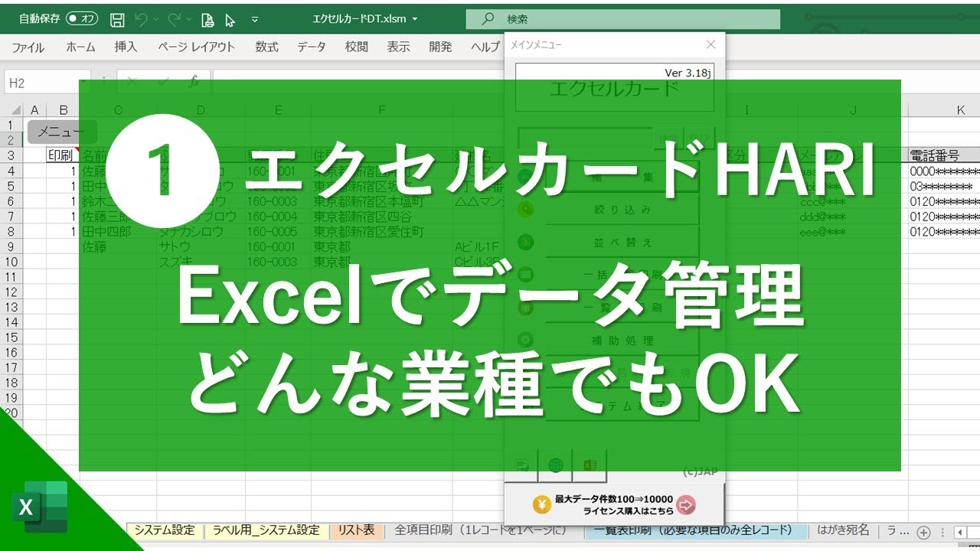The width and height of the screenshot is (980, 551).
Task: Open print preview from the quick access toolbar
Action: [x=207, y=20]
